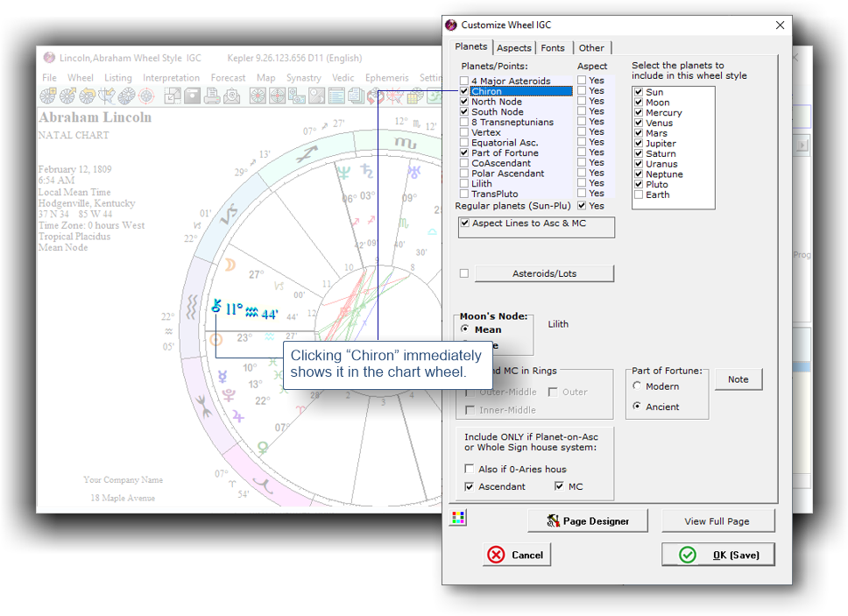
Task: Click the save disk icon in toolbar
Action: click(192, 97)
